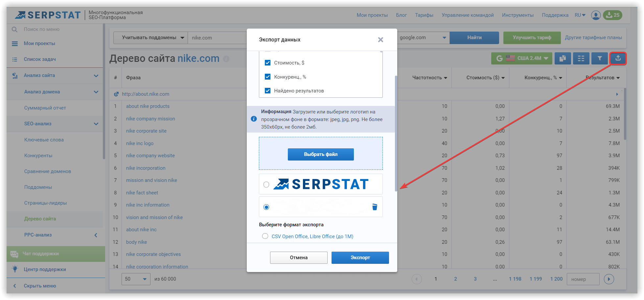Open Мои проекты in top navigation
Image resolution: width=644 pixels, height=300 pixels.
[x=372, y=15]
